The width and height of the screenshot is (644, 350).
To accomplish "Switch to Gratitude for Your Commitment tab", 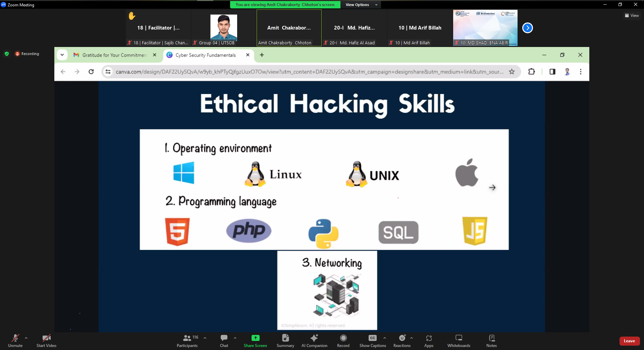I will tap(114, 55).
